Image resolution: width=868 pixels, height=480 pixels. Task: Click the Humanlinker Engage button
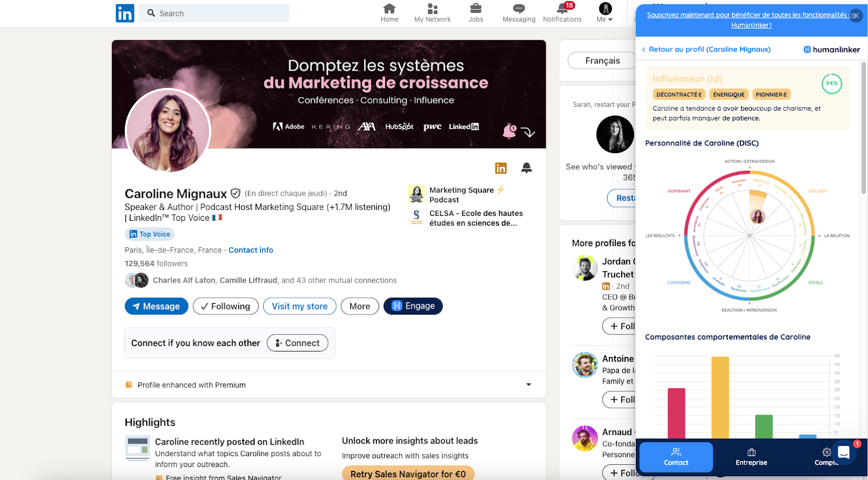[x=413, y=306]
